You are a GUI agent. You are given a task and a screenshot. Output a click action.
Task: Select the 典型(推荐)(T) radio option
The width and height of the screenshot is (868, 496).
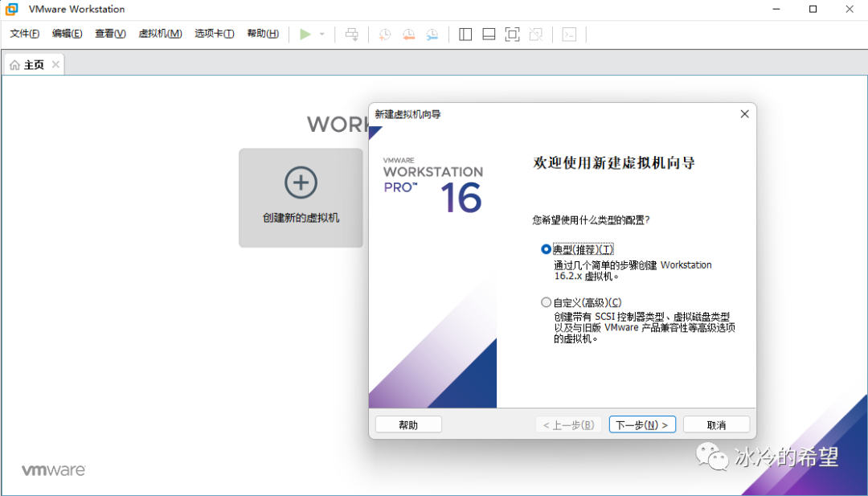(x=546, y=249)
